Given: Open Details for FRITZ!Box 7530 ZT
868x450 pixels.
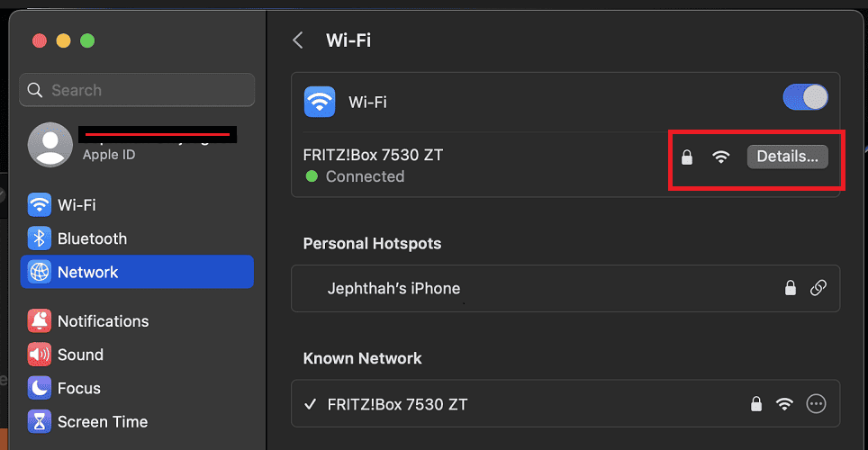Looking at the screenshot, I should click(x=786, y=157).
